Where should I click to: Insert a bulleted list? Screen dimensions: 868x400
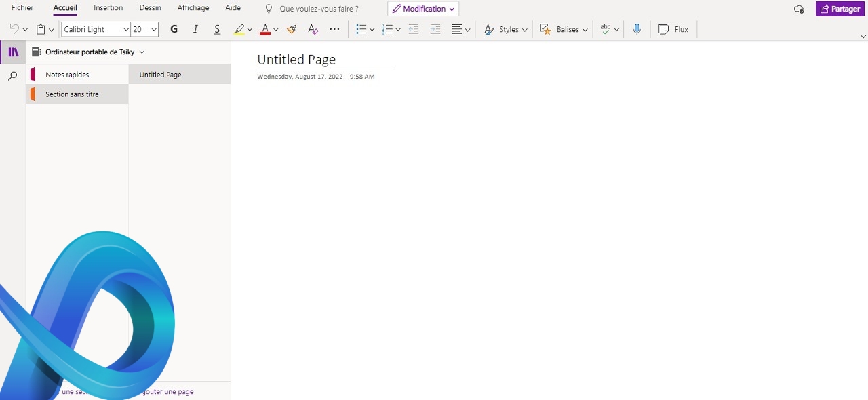(x=361, y=29)
